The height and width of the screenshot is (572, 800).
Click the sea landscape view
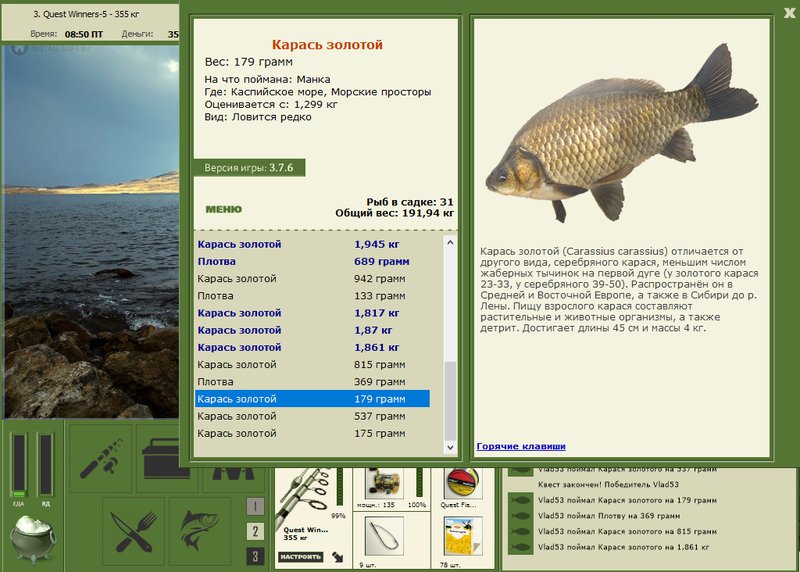[x=91, y=232]
